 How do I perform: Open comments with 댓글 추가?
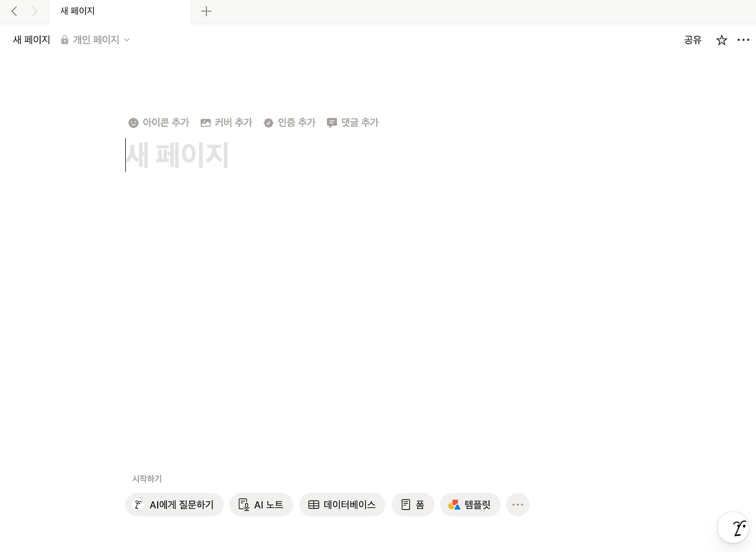click(x=353, y=122)
